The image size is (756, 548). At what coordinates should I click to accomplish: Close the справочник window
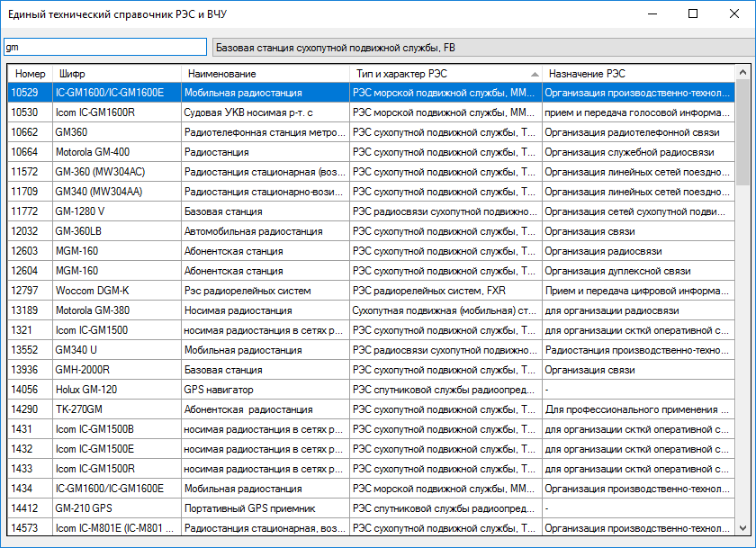[734, 14]
